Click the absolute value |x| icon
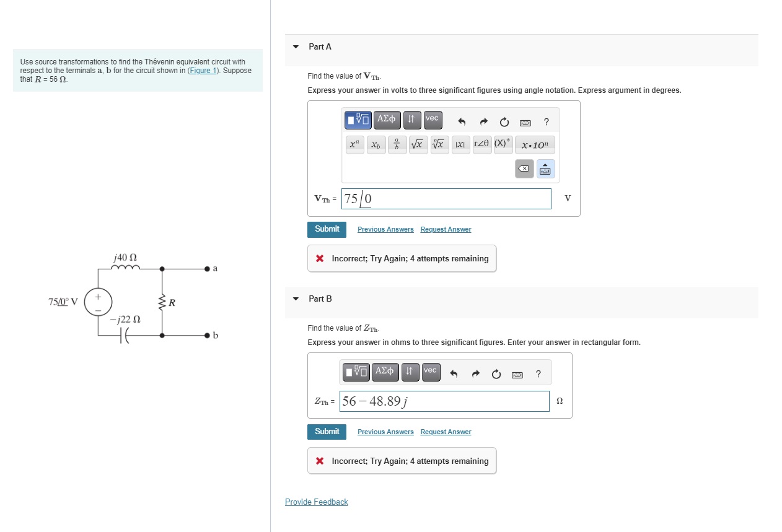This screenshot has width=782, height=532. tap(460, 144)
